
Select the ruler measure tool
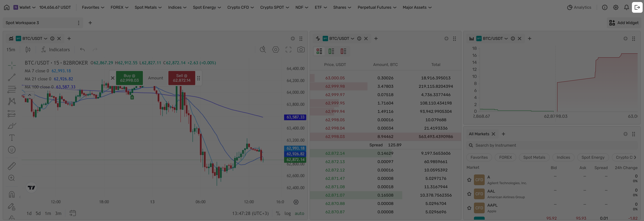coord(12,166)
